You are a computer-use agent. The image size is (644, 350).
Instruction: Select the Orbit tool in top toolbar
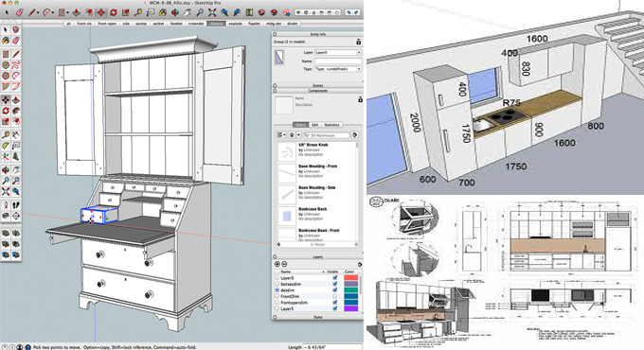pyautogui.click(x=175, y=12)
